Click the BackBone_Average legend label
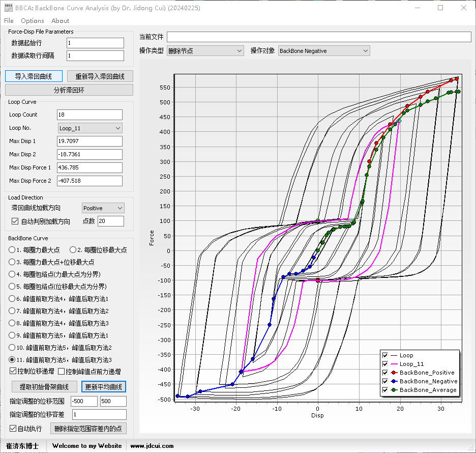This screenshot has height=453, width=476. coord(428,390)
